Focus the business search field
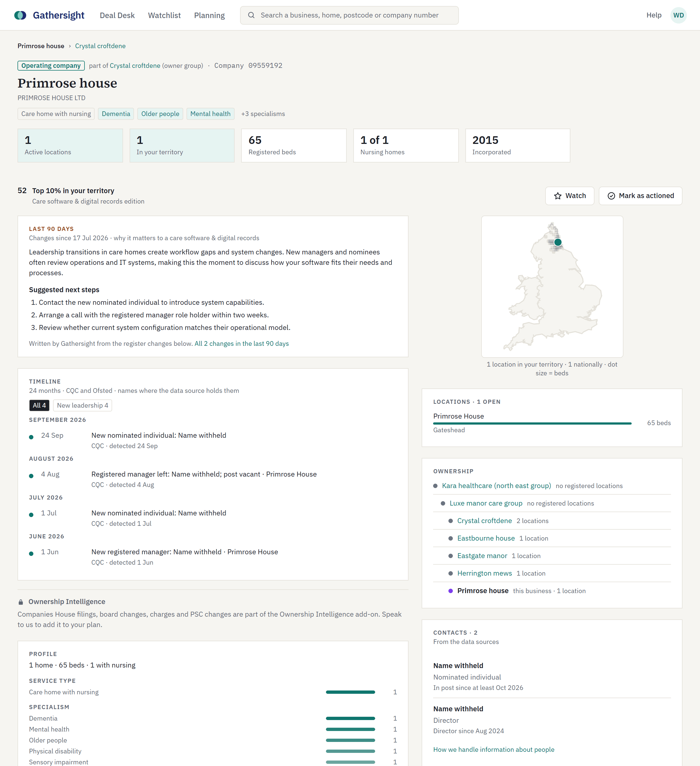Screen dimensions: 700x766 tap(349, 15)
